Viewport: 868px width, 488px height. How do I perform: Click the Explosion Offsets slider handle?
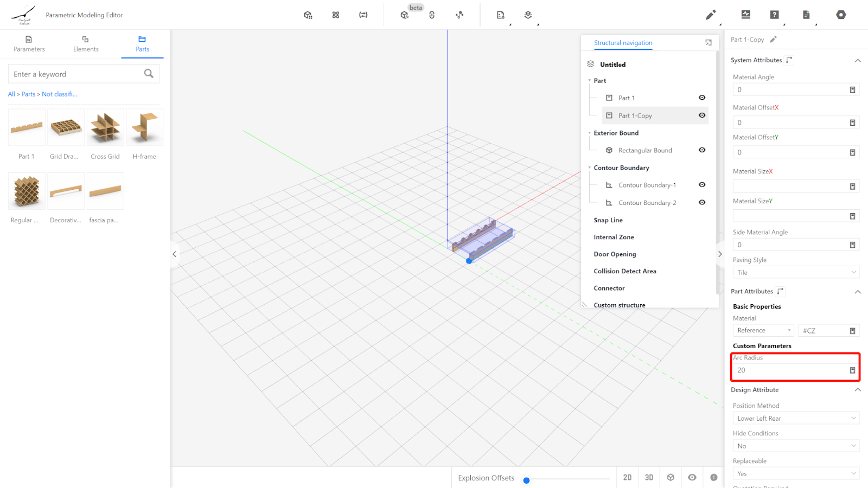tap(526, 480)
